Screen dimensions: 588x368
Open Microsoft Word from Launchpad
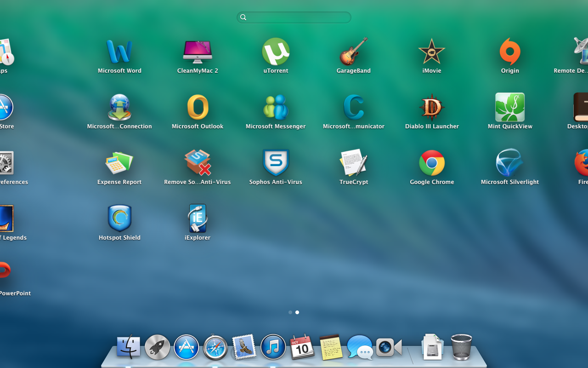click(119, 52)
